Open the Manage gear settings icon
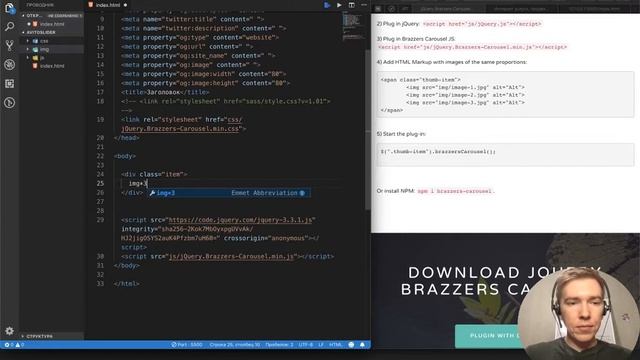 coord(9,331)
